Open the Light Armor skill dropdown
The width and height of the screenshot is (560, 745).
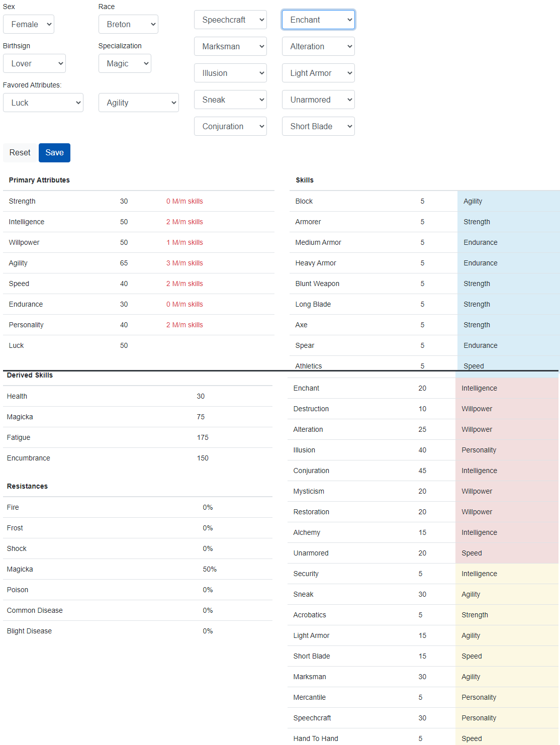318,73
